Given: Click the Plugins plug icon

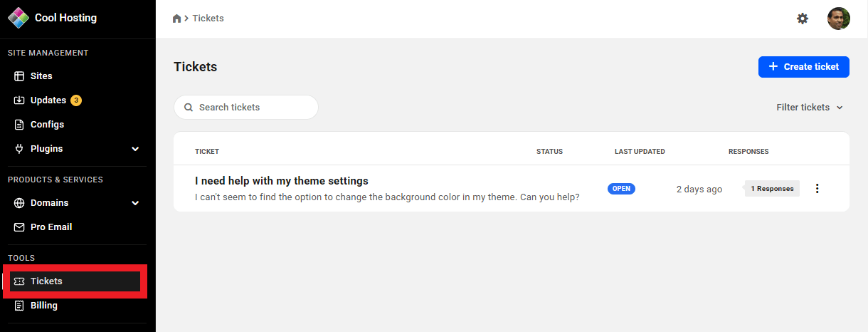Looking at the screenshot, I should [x=19, y=149].
